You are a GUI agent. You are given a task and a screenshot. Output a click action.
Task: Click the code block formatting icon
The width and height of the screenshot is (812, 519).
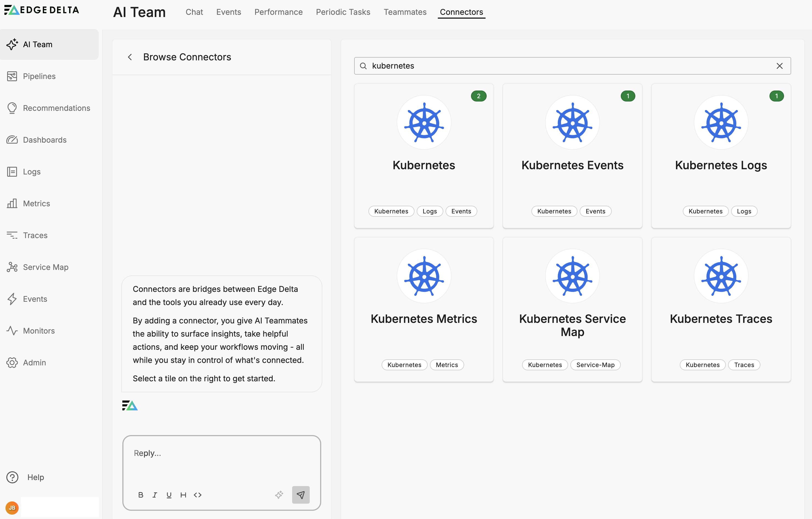coord(198,495)
